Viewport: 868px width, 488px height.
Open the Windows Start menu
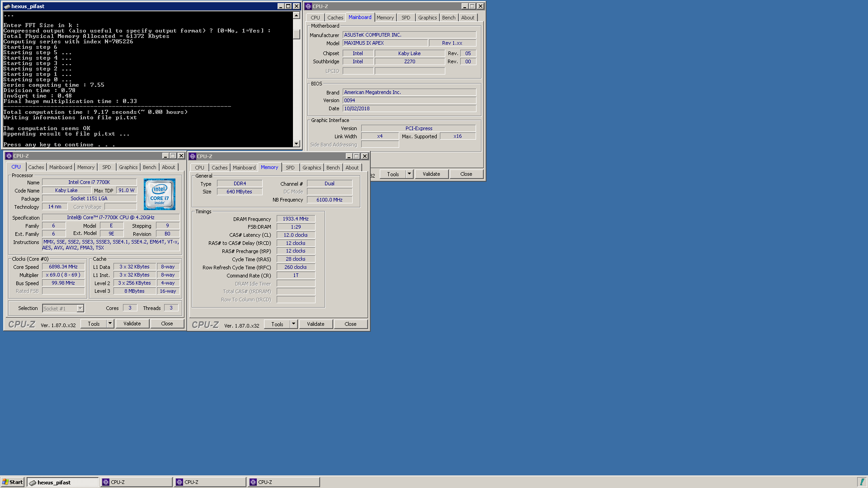pos(12,482)
